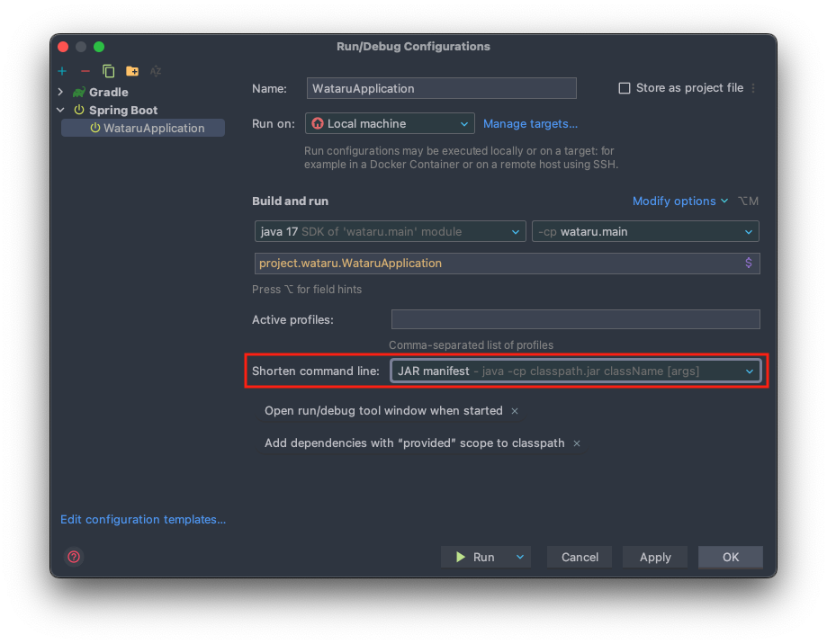Click the Cancel button
The width and height of the screenshot is (827, 644).
click(580, 557)
